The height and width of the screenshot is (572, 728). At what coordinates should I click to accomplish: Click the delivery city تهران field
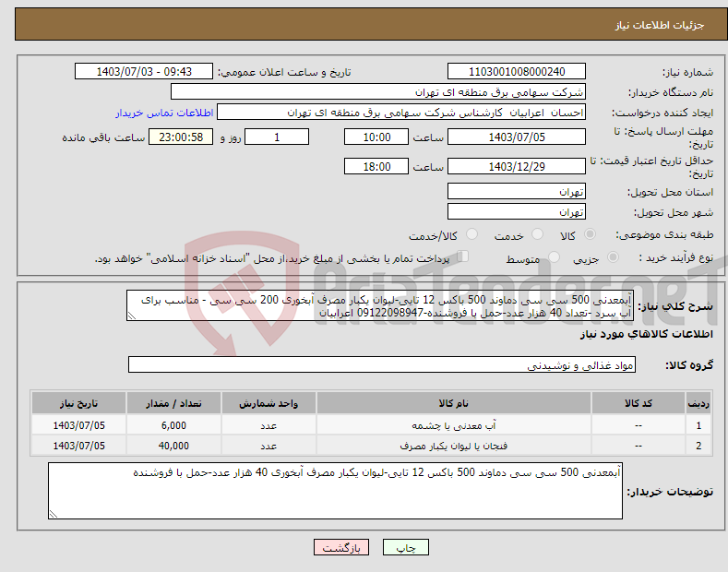517,211
